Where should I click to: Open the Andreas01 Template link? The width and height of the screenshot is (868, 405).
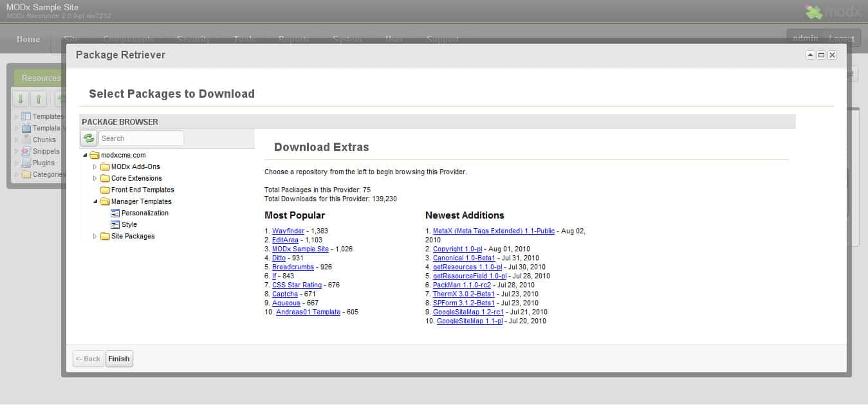coord(308,312)
